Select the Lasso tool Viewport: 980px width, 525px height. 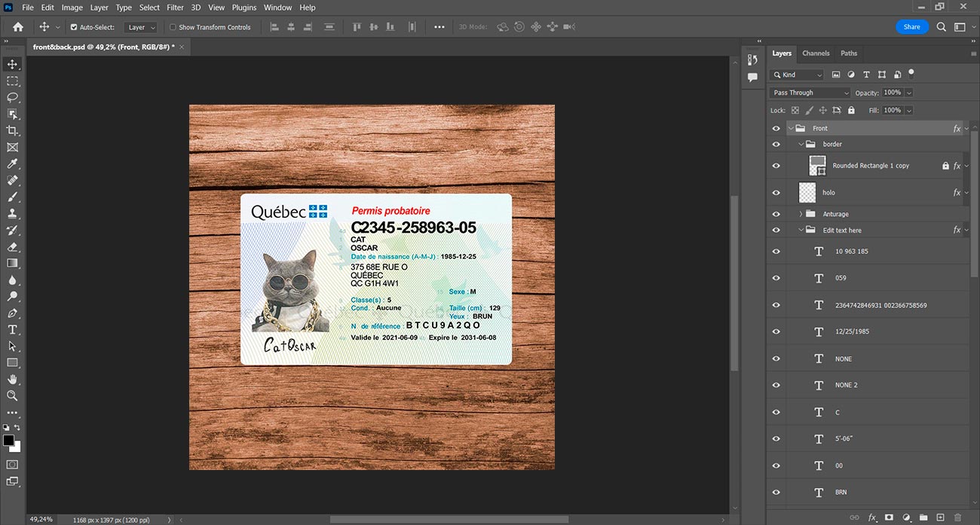(x=12, y=97)
